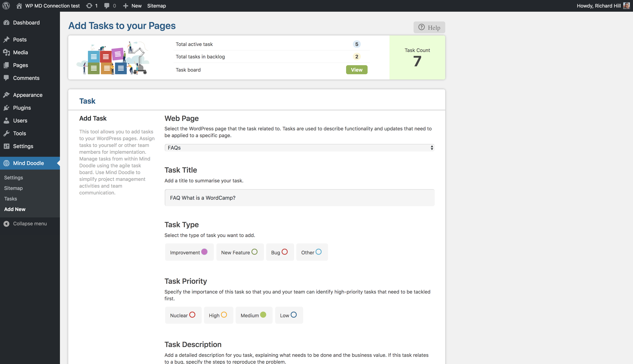Viewport: 633px width, 364px height.
Task: Click the Collapse menu arrow icon
Action: point(6,223)
